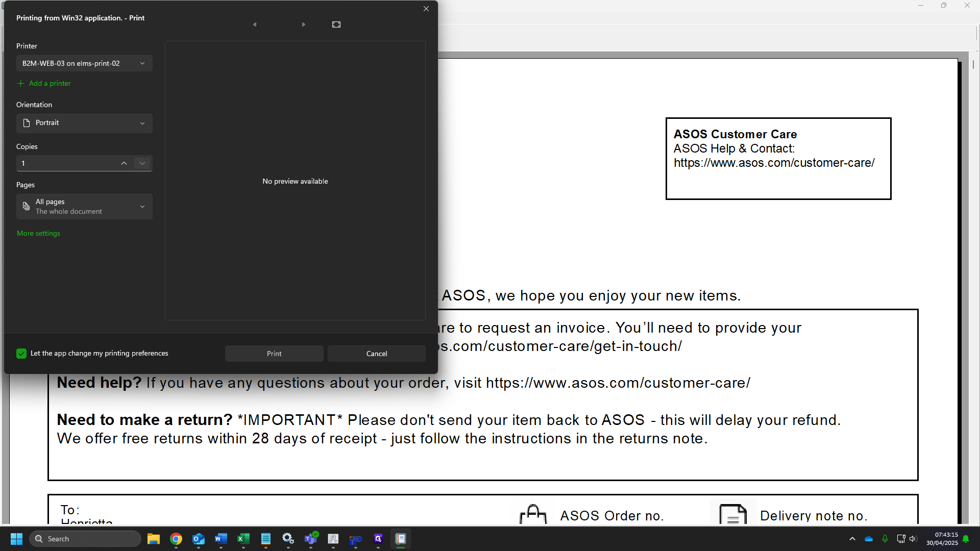Open the grey gauge taskbar app icon
Screen dimensions: 980x551
click(x=333, y=539)
